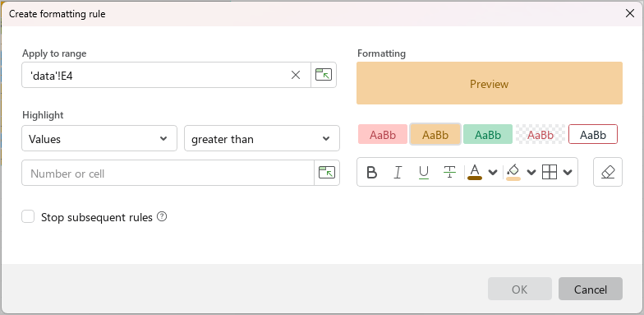Expand font color options arrow

coord(493,173)
